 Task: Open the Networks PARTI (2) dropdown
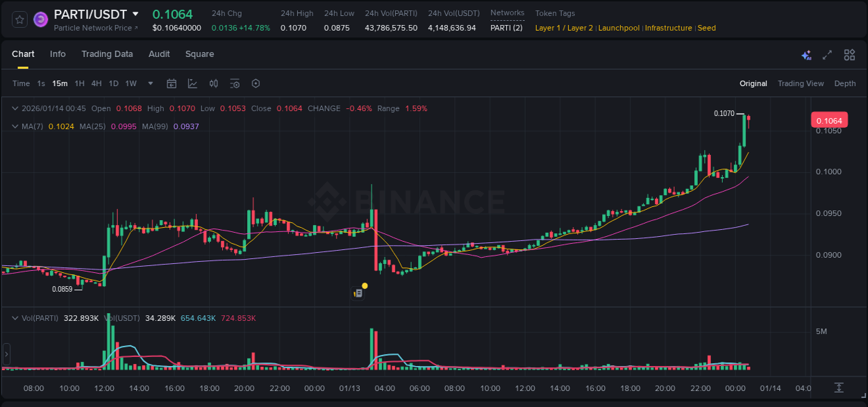point(507,28)
